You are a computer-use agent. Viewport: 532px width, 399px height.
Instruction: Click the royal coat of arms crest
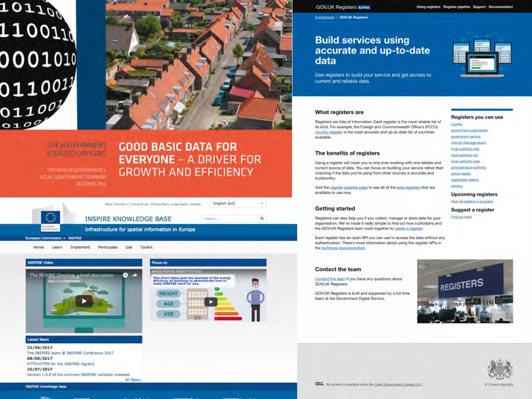(500, 369)
